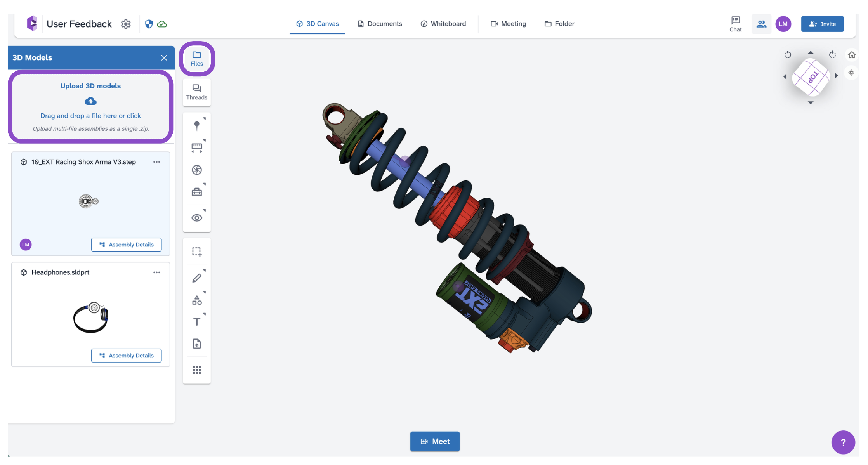Select the Headphones model thumbnail
Image resolution: width=868 pixels, height=465 pixels.
click(x=90, y=317)
